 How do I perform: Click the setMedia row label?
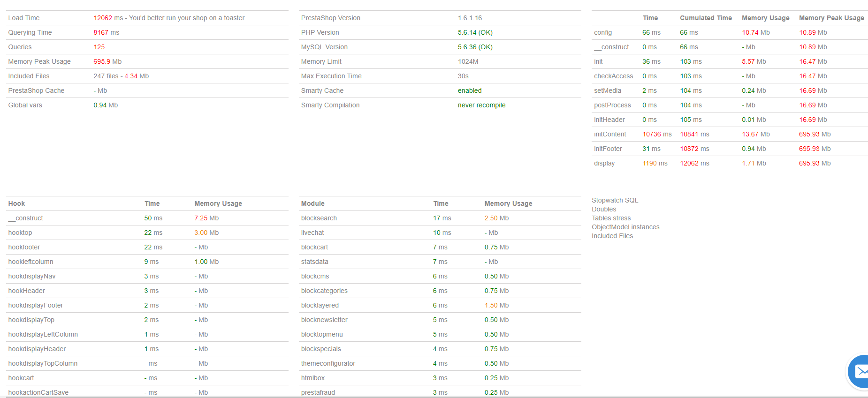pyautogui.click(x=608, y=90)
